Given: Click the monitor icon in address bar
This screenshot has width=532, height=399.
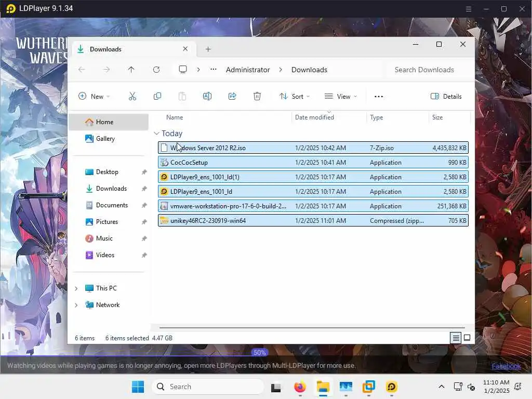Looking at the screenshot, I should pos(183,70).
